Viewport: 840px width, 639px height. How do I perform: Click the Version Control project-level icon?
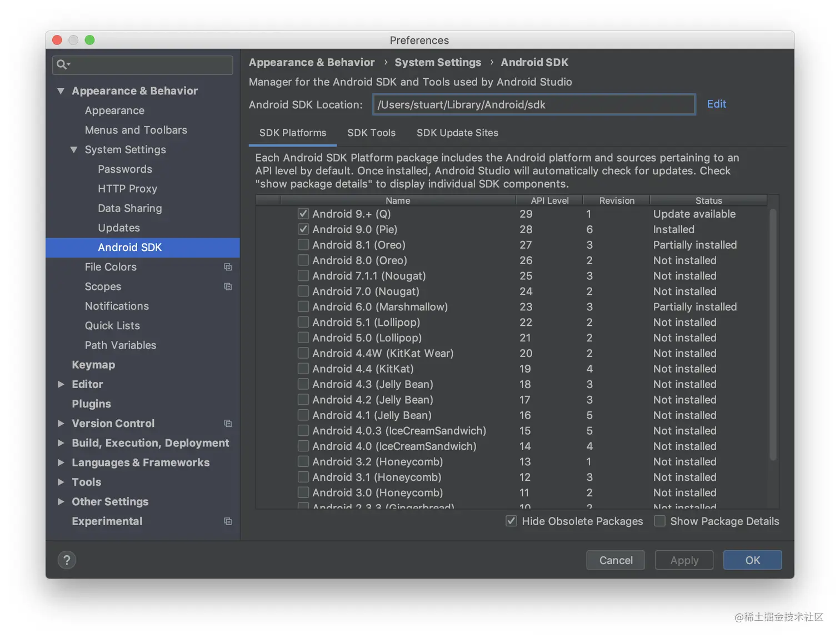click(x=228, y=424)
